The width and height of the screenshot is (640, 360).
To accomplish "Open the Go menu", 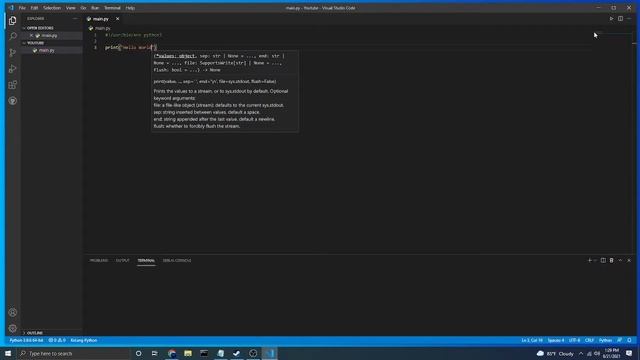I will click(x=83, y=8).
